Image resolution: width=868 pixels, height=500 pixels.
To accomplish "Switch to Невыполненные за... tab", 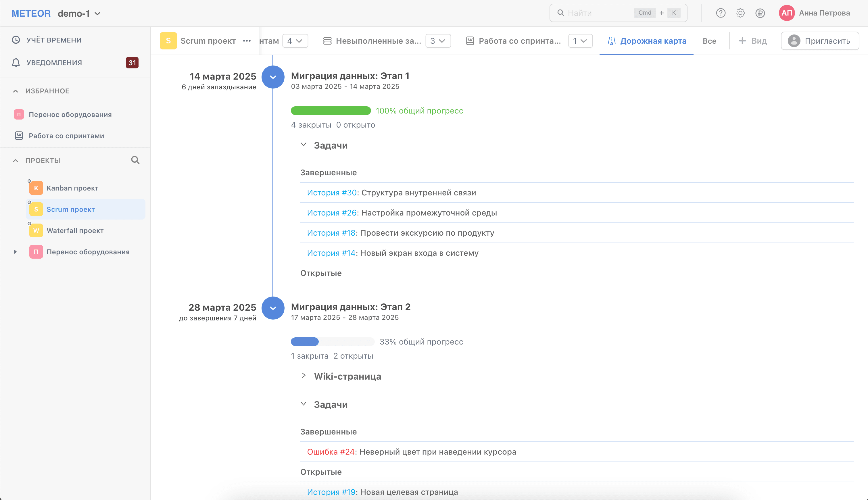I will click(378, 41).
